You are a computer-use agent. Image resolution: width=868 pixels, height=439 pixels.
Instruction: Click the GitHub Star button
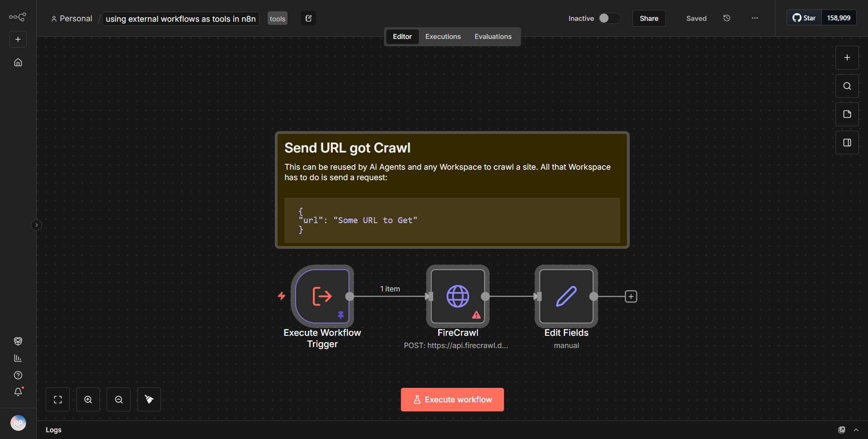[x=804, y=18]
